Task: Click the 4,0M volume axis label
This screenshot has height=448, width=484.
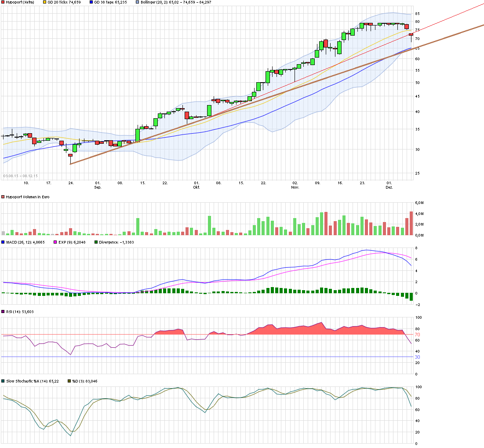Action: tap(419, 214)
